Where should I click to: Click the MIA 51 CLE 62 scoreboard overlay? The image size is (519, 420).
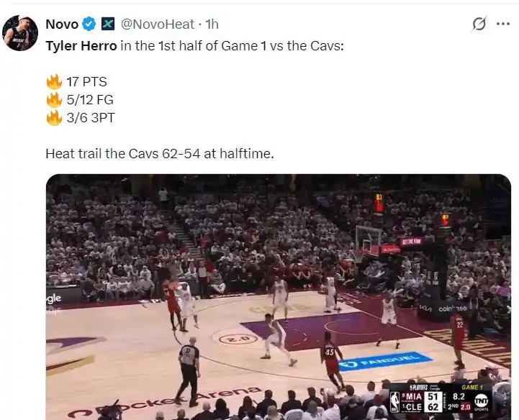tap(441, 399)
